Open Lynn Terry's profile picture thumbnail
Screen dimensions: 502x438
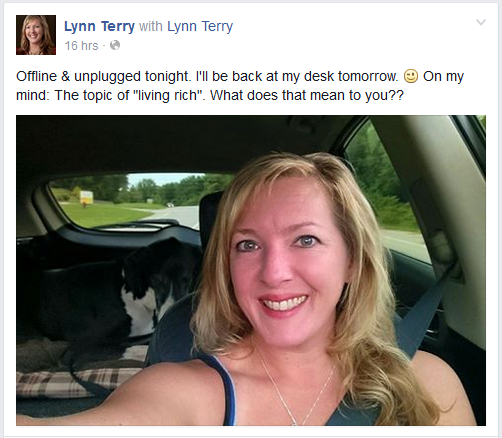[36, 35]
